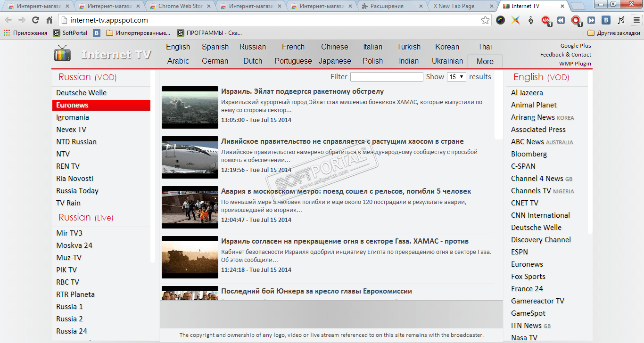The height and width of the screenshot is (343, 644).
Task: Bookmark this page with the star icon
Action: 485,20
